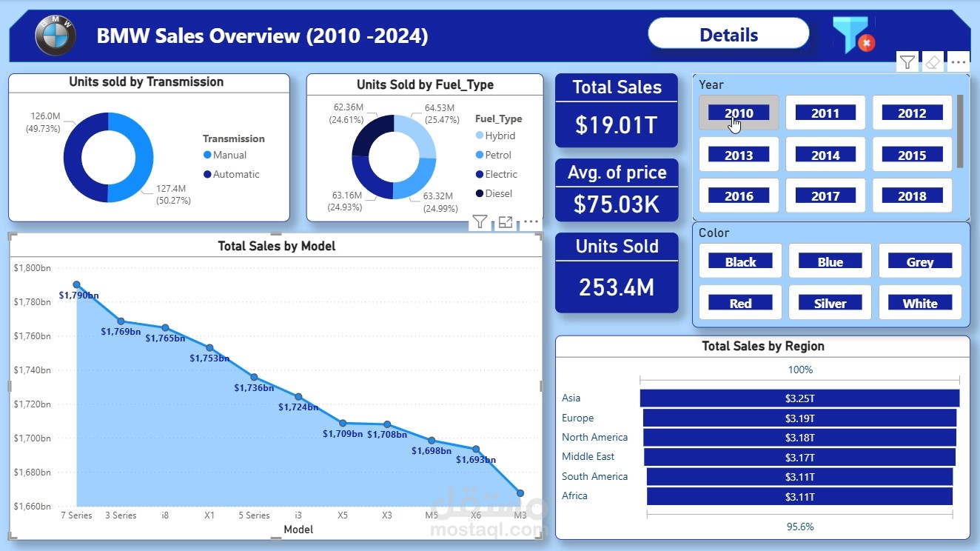The width and height of the screenshot is (980, 551).
Task: Select Automatic in Transmission legend
Action: [x=231, y=174]
